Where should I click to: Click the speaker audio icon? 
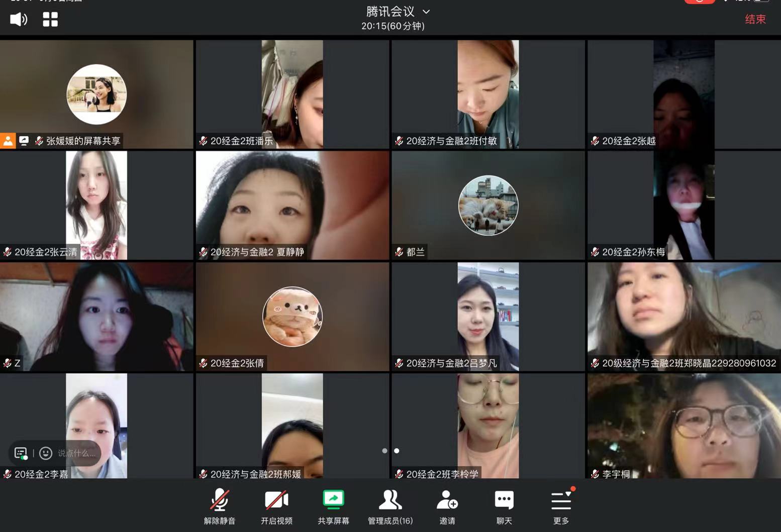click(19, 20)
